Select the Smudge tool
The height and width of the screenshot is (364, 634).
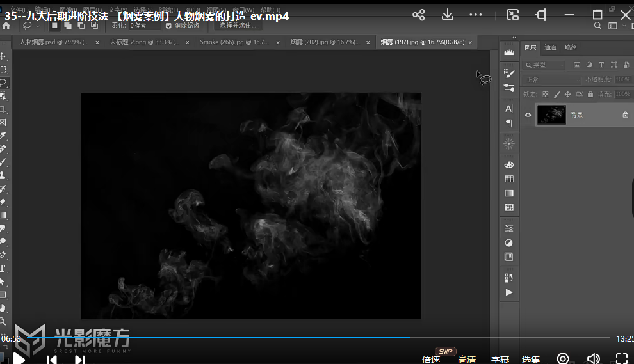click(x=3, y=228)
